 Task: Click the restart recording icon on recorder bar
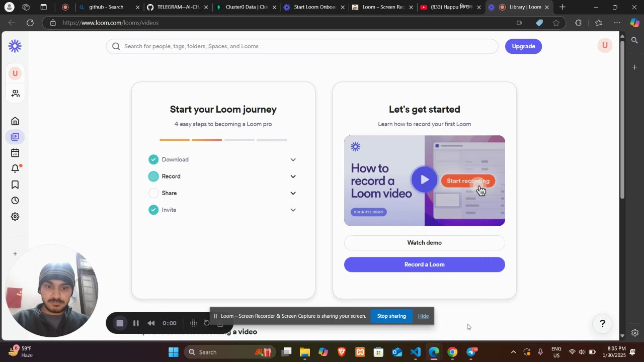[207, 323]
